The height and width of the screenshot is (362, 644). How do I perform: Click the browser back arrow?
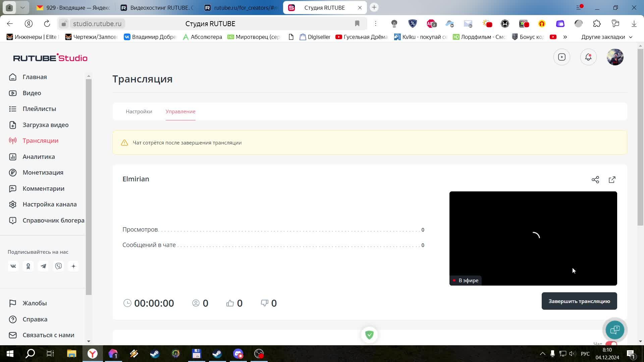pyautogui.click(x=10, y=23)
